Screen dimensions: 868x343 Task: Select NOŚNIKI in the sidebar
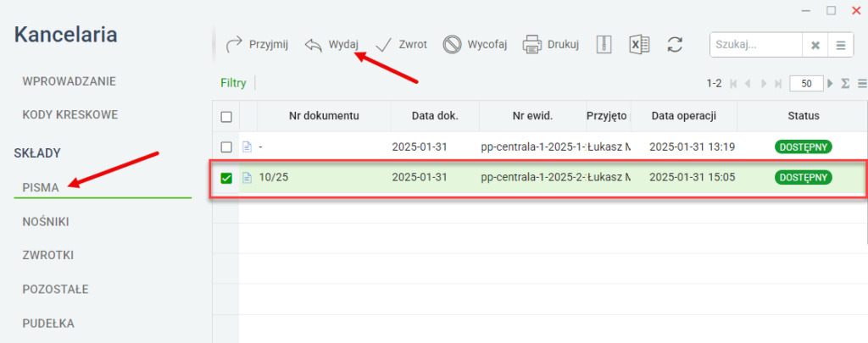tap(46, 222)
